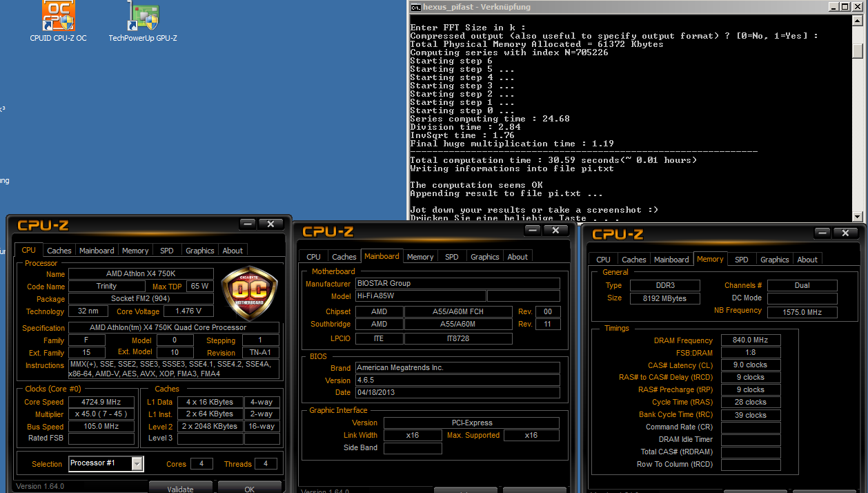Click the memory Size value 8192 MBytes
868x493 pixels.
pos(665,298)
